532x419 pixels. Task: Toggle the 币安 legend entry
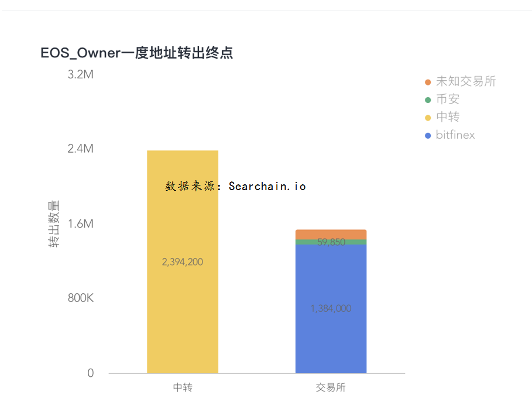[442, 99]
